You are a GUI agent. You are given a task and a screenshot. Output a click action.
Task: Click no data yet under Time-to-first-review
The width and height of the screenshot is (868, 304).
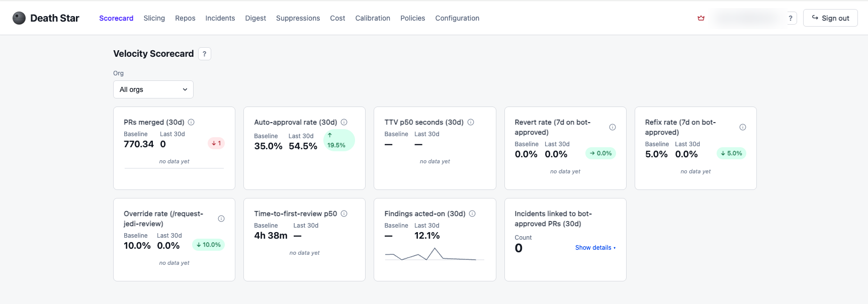[304, 253]
